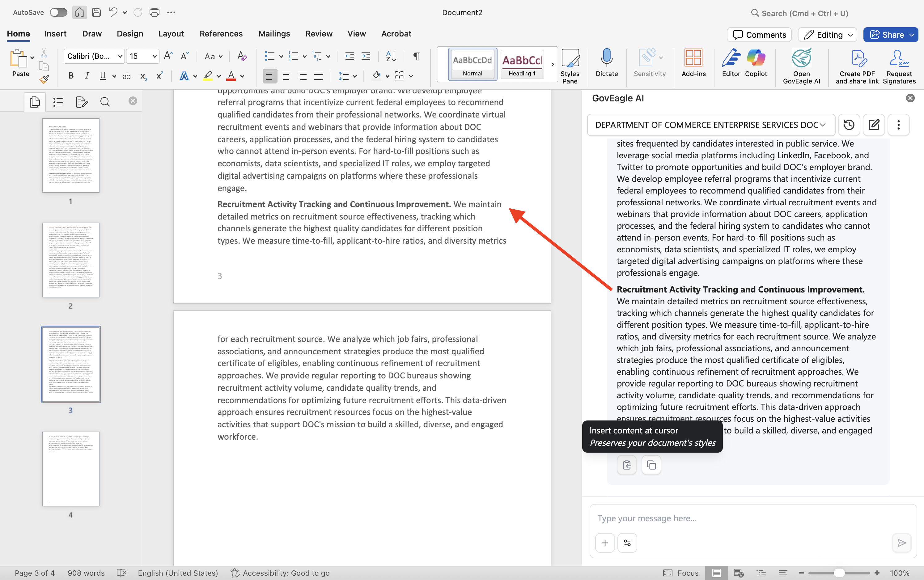Screen dimensions: 924x580
Task: Center align the paragraph
Action: [x=286, y=76]
